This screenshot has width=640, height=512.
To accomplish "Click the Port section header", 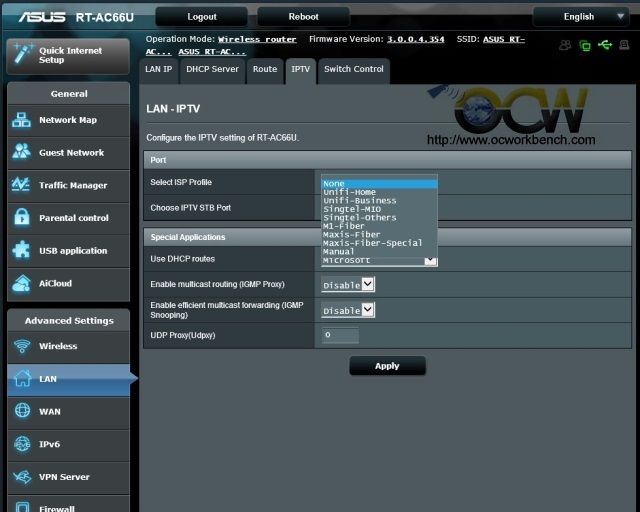I will pos(387,160).
